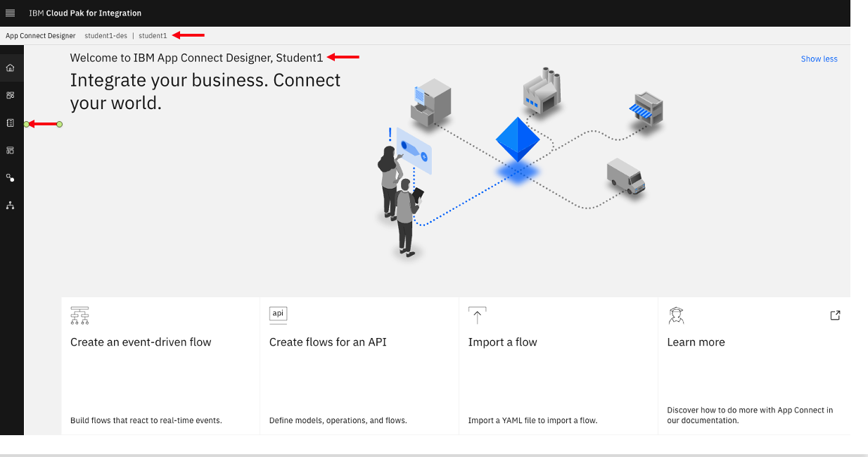Click the student1 namespace breadcrumb

(153, 36)
